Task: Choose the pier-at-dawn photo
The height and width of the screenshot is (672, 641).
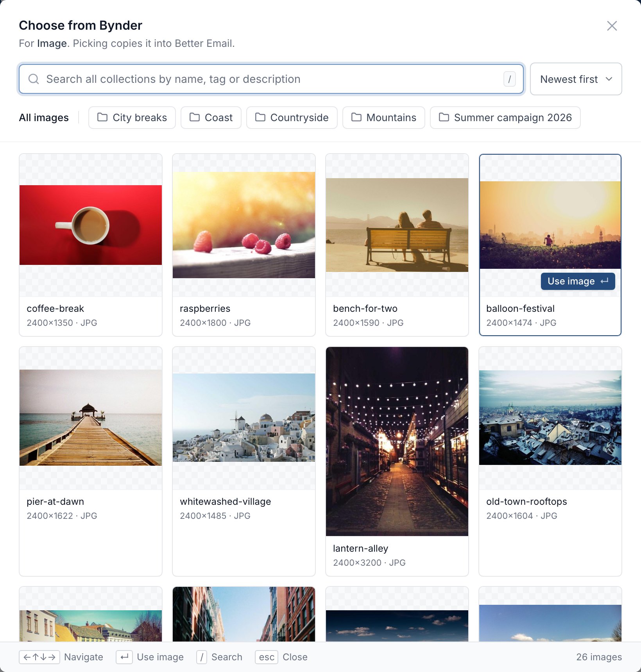Action: click(x=91, y=418)
